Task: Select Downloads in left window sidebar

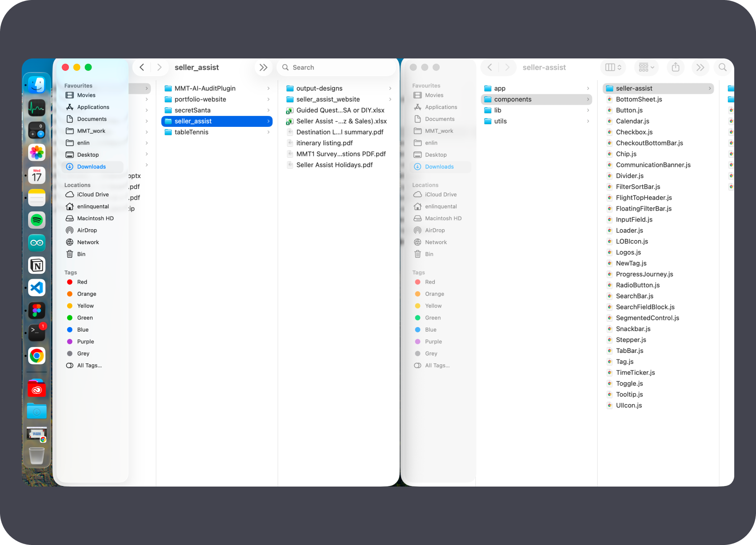Action: pyautogui.click(x=92, y=167)
